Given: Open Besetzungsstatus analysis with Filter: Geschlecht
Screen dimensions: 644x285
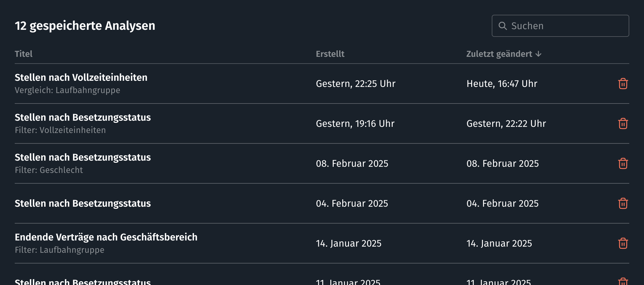Looking at the screenshot, I should click(83, 157).
